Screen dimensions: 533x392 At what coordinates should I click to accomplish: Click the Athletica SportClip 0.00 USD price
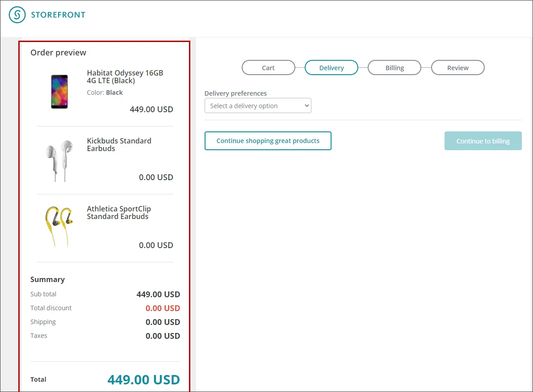point(156,245)
